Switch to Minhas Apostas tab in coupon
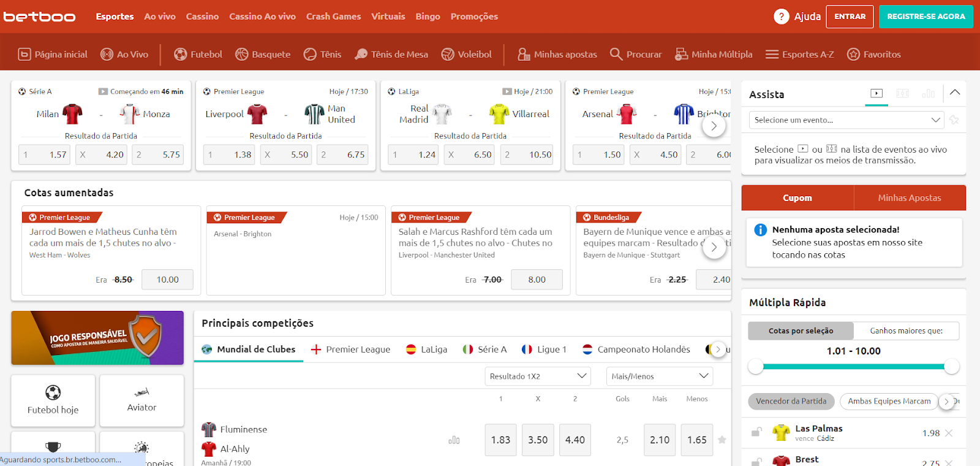This screenshot has width=980, height=466. tap(910, 198)
